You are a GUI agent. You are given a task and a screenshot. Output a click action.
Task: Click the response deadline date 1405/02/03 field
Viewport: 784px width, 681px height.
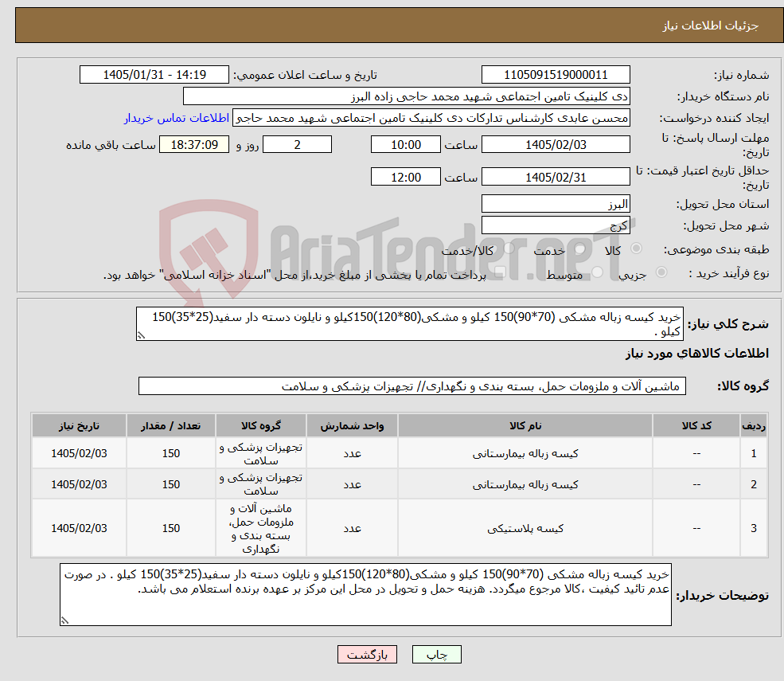(x=556, y=145)
